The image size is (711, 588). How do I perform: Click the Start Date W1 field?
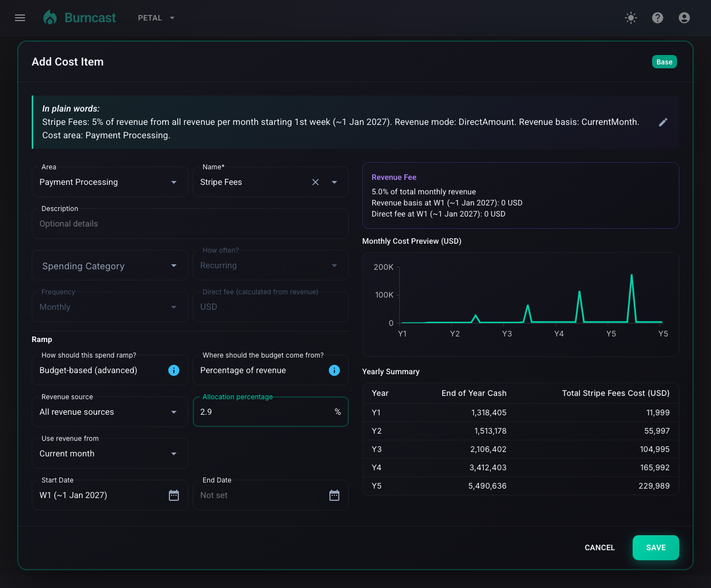pos(110,495)
